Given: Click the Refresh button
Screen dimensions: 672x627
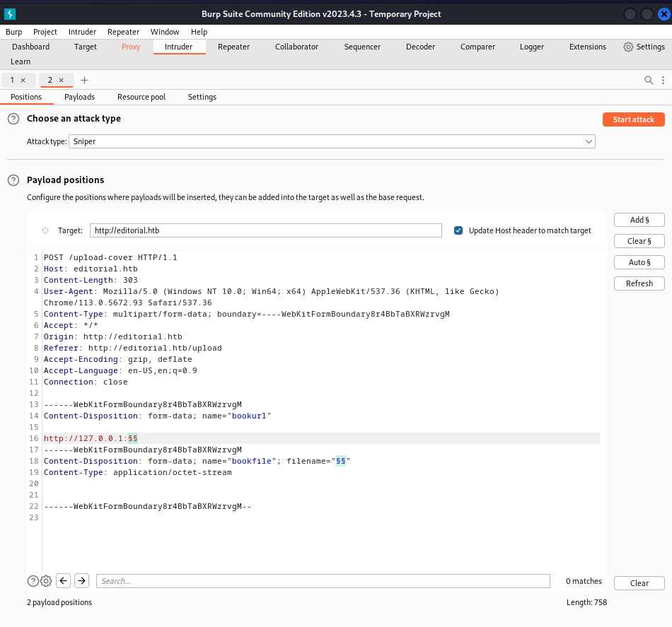Looking at the screenshot, I should (639, 283).
